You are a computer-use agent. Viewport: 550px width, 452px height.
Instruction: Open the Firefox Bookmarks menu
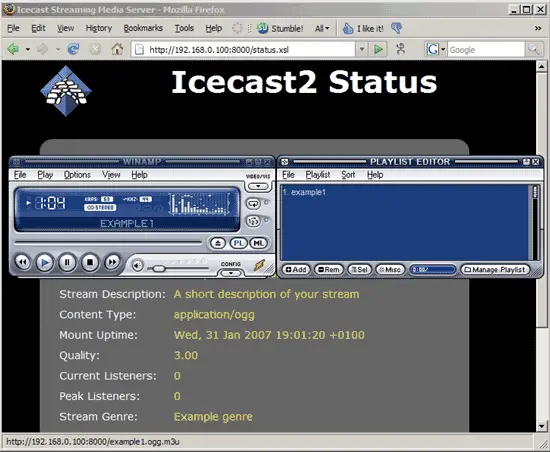[x=143, y=28]
